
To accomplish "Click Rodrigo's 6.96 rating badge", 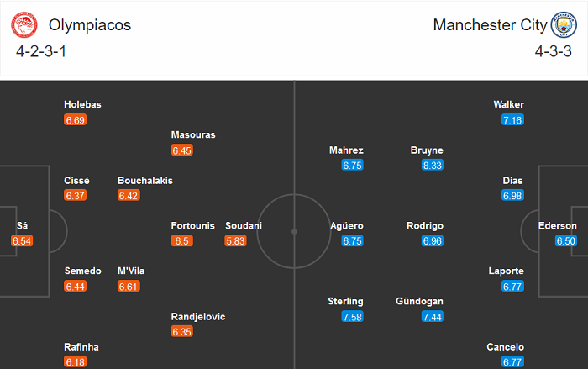I will [x=433, y=241].
